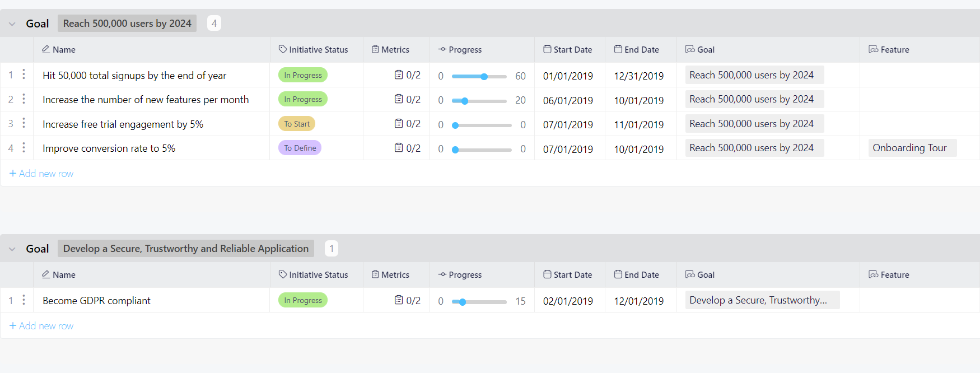Viewport: 980px width, 373px height.
Task: Open In Progress status for Increase new features
Action: [x=303, y=99]
